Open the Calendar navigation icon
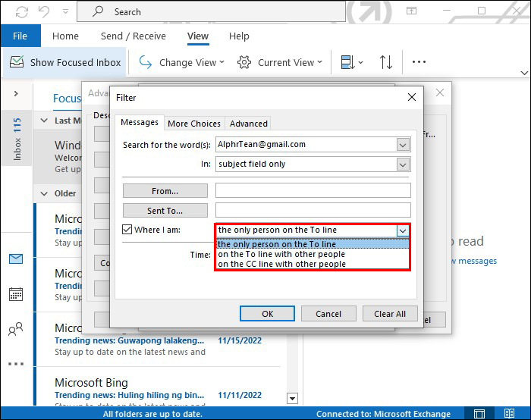 (16, 294)
